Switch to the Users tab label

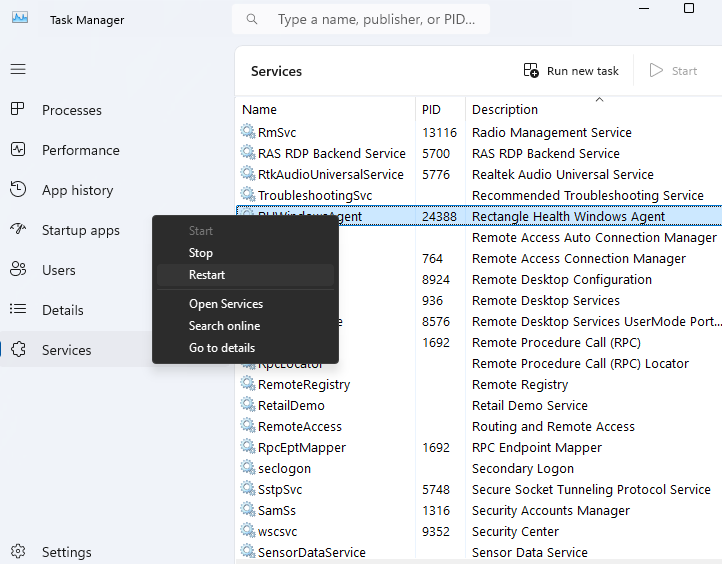tap(58, 270)
